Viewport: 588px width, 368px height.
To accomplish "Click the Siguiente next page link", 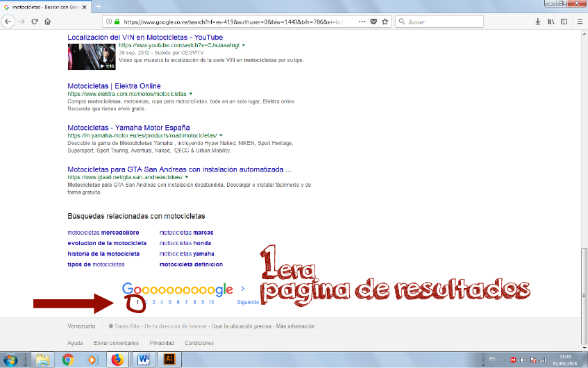I will point(248,302).
